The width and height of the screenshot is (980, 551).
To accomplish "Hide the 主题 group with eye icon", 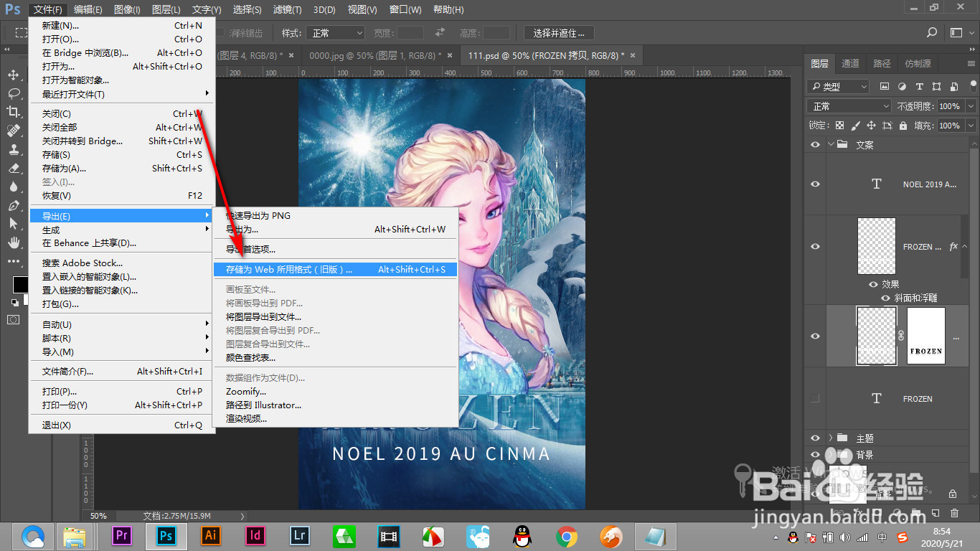I will pyautogui.click(x=815, y=438).
